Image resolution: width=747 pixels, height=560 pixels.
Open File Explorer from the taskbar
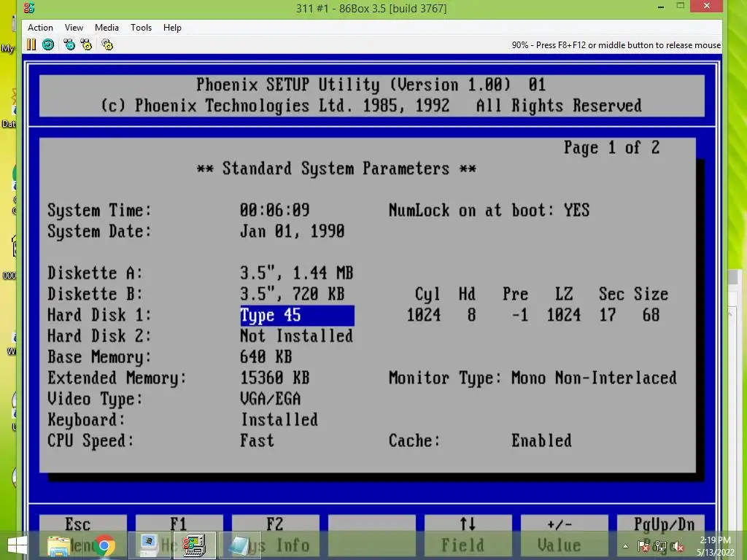(58, 545)
